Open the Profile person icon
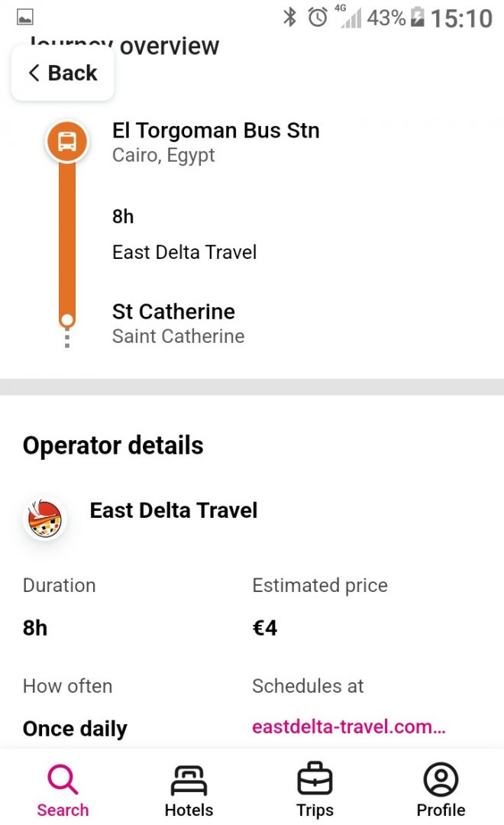The height and width of the screenshot is (825, 504). 441,780
